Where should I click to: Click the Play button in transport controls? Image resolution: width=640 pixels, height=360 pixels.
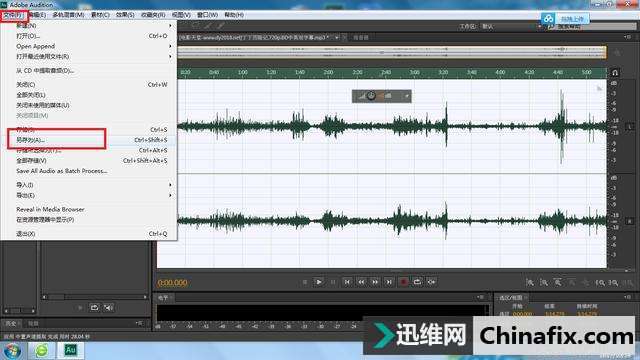(x=319, y=282)
